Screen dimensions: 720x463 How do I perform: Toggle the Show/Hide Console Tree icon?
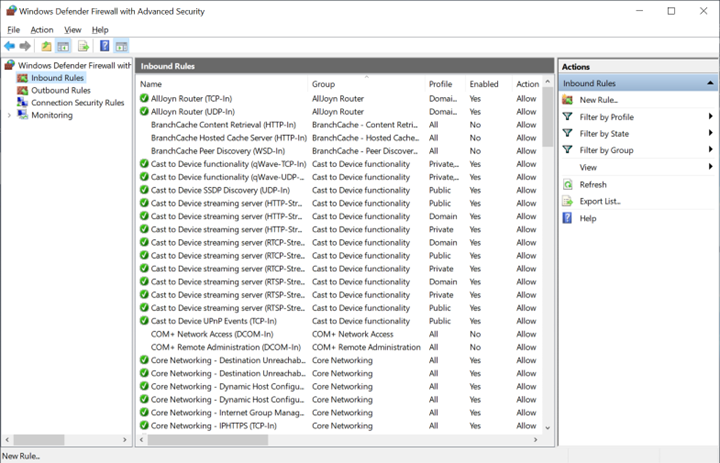coord(63,46)
